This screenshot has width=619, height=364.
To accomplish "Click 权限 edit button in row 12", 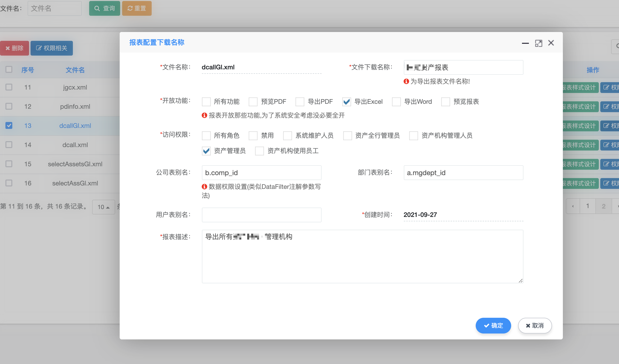I will click(610, 107).
